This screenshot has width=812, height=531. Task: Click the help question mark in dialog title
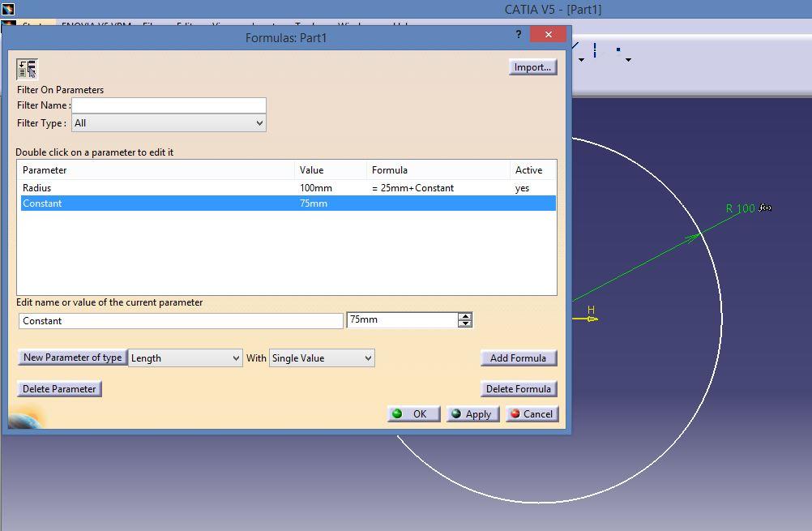click(x=519, y=34)
